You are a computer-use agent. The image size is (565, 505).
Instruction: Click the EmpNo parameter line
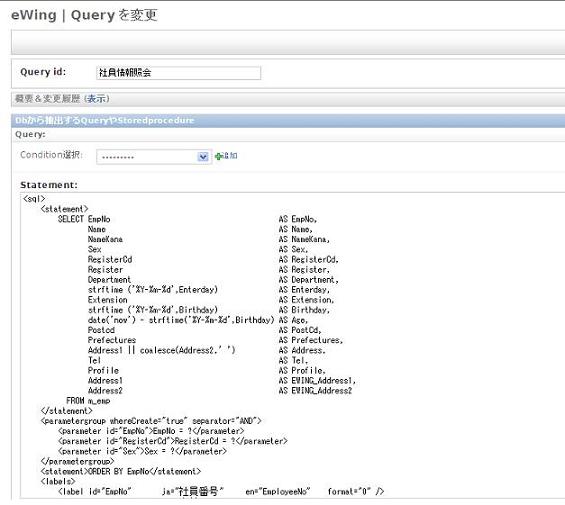[151, 431]
